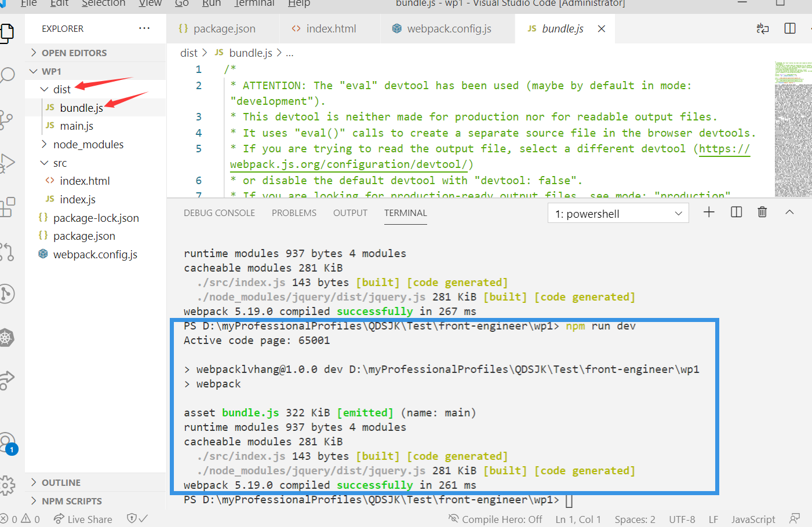Click the editor minimap code overview

pyautogui.click(x=793, y=129)
